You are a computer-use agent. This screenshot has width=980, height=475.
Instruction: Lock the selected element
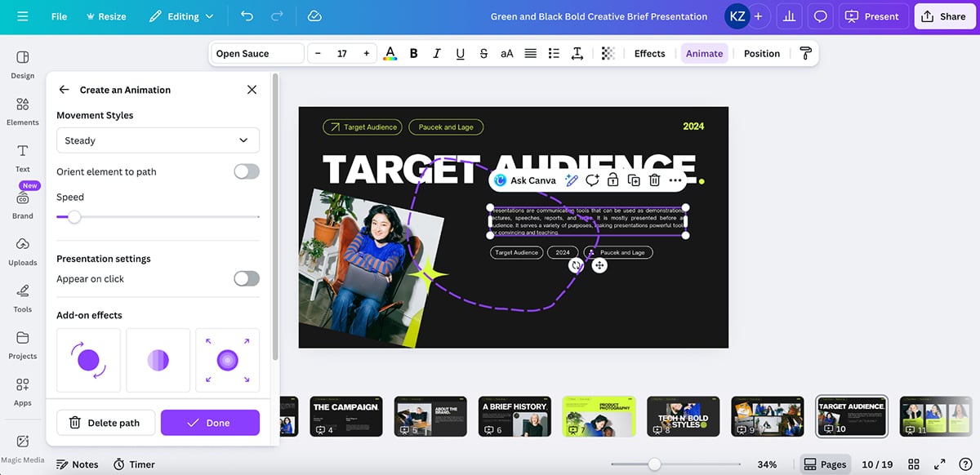pos(612,180)
